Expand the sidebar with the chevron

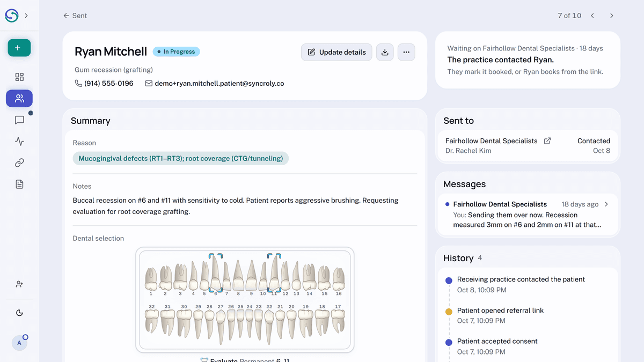pyautogui.click(x=26, y=16)
